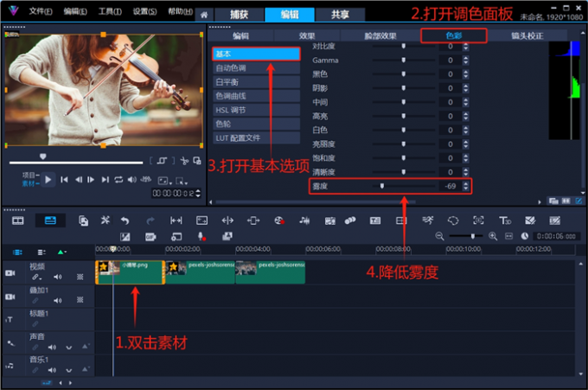The height and width of the screenshot is (390, 588).
Task: Click the 雾度 slider handle
Action: click(x=382, y=185)
